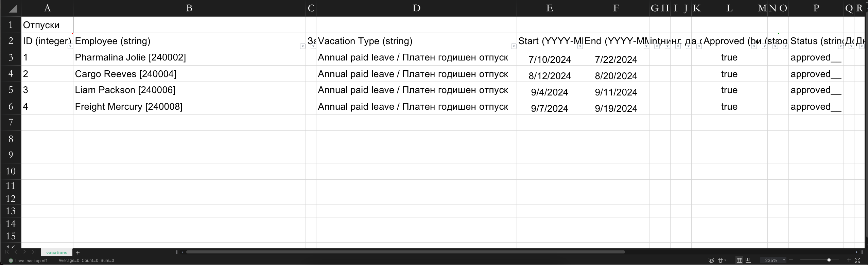This screenshot has height=265, width=868.
Task: Click the Vacation Type (string) header cell
Action: click(x=416, y=41)
